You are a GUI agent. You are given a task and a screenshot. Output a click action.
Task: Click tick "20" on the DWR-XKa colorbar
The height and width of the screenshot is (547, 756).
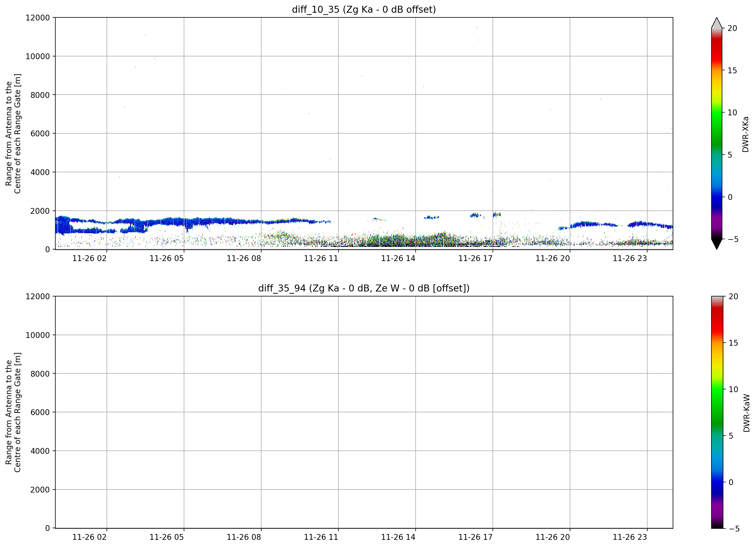732,28
